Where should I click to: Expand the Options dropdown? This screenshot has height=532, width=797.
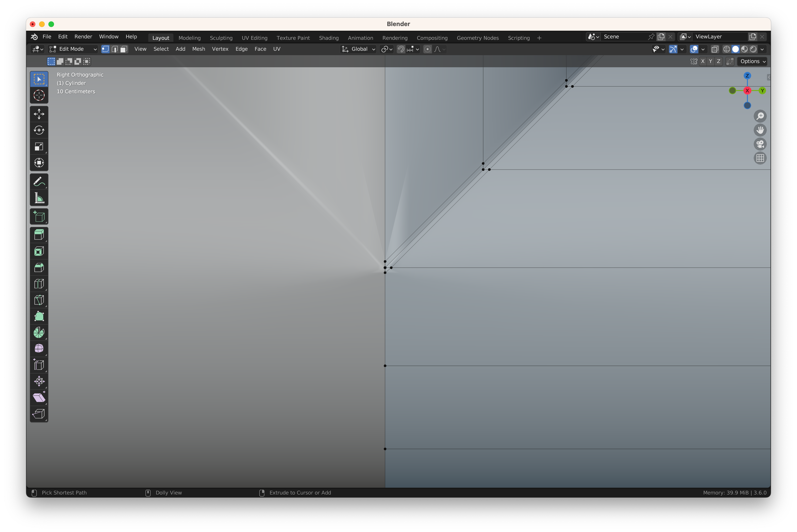click(x=752, y=61)
